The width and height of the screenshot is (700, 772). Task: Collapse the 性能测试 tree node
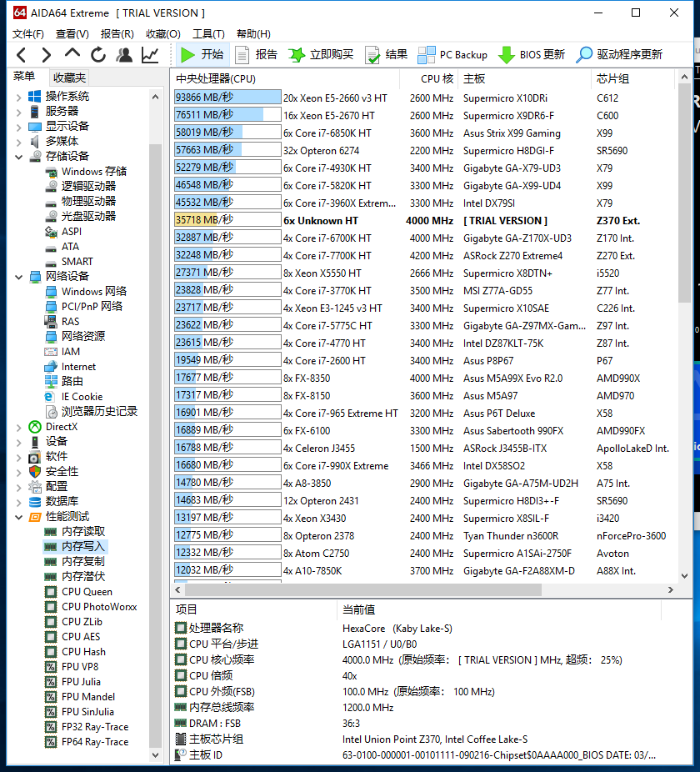[x=18, y=518]
